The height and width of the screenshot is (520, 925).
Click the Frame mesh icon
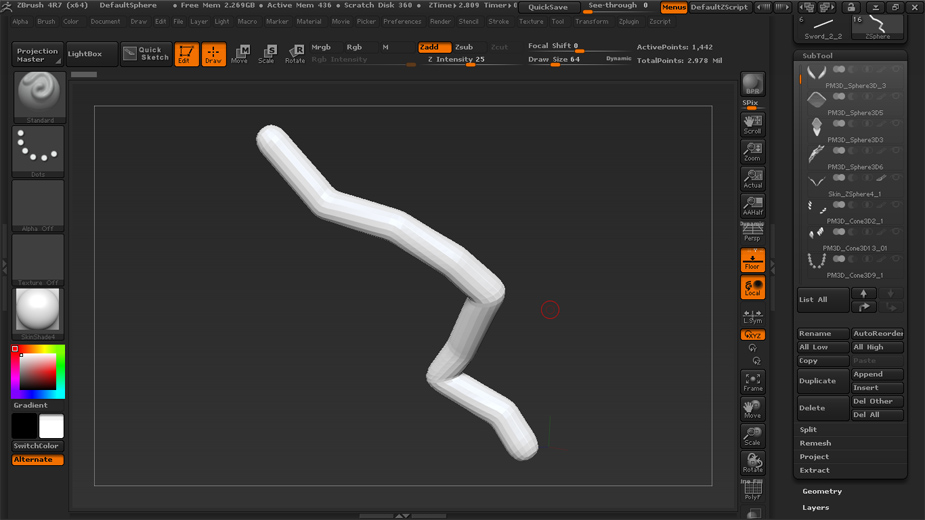752,382
